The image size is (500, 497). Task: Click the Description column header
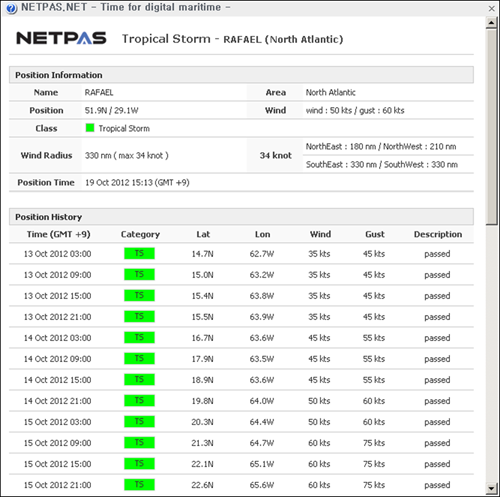(x=438, y=235)
